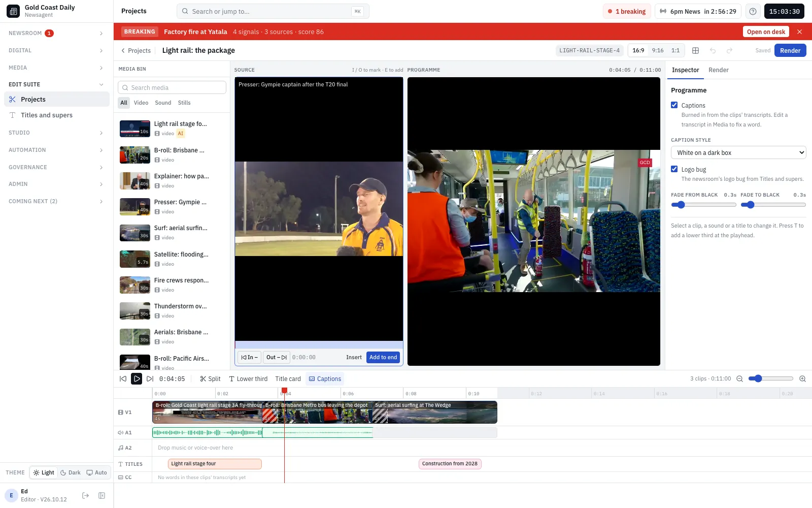The height and width of the screenshot is (508, 812).
Task: Click the help question mark icon
Action: coord(753,11)
